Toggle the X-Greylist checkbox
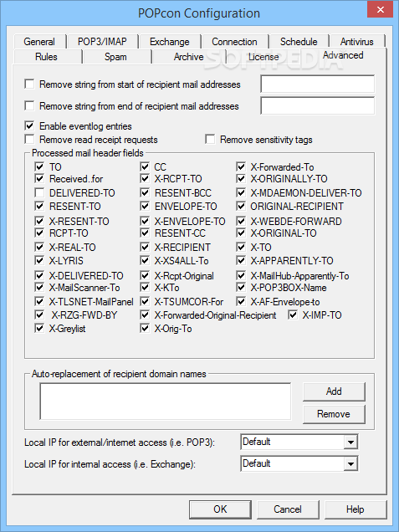 (x=39, y=329)
